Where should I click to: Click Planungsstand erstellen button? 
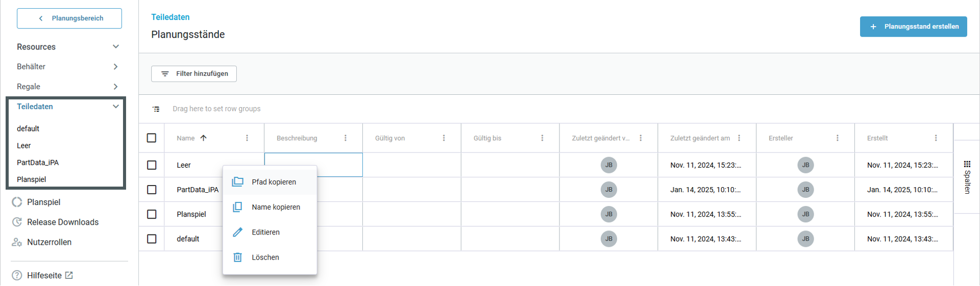pyautogui.click(x=913, y=27)
